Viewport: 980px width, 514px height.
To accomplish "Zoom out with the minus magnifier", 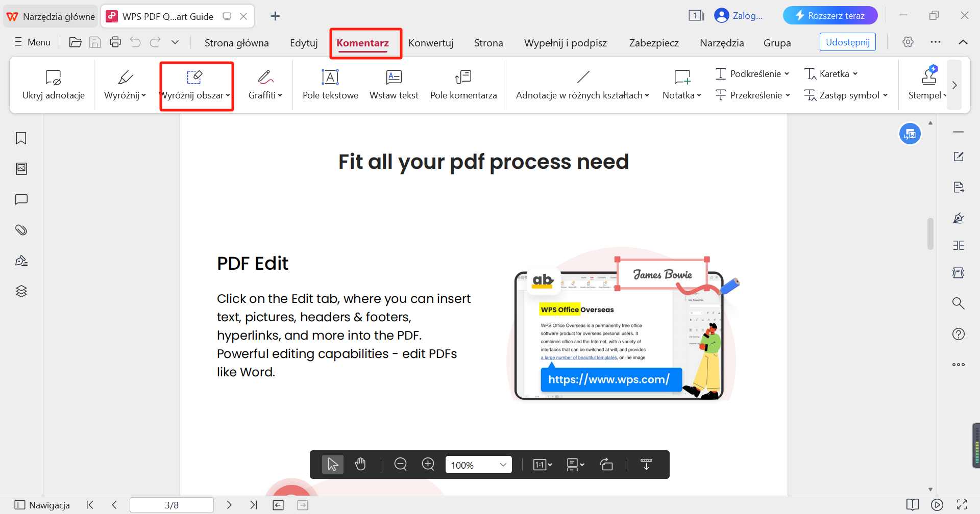I will tap(401, 465).
